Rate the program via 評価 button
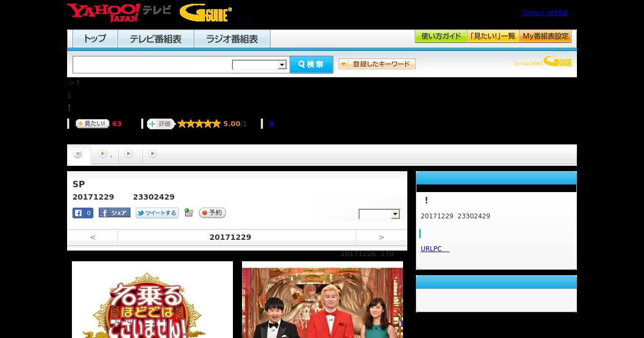The height and width of the screenshot is (338, 644). (161, 124)
